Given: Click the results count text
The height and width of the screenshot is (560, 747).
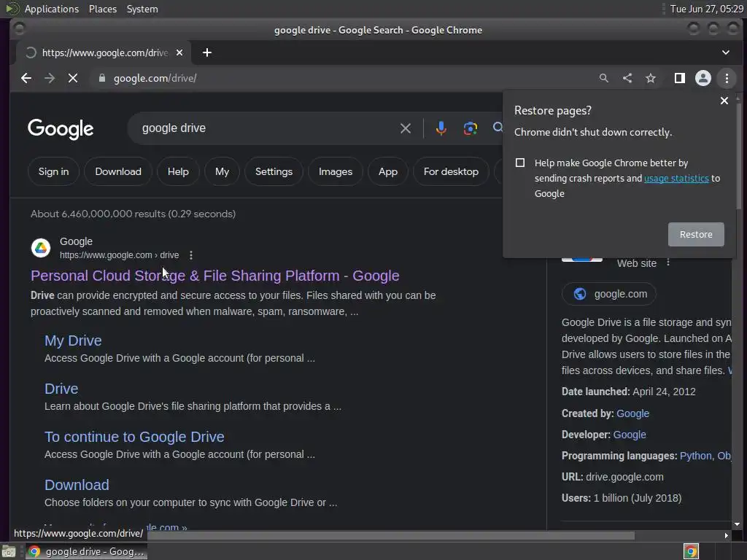Looking at the screenshot, I should point(133,214).
